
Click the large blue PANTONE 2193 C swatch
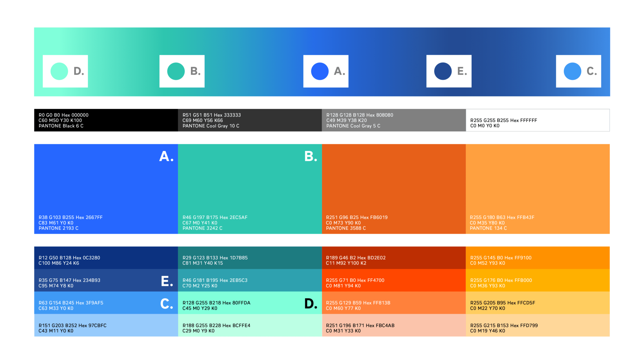point(106,189)
